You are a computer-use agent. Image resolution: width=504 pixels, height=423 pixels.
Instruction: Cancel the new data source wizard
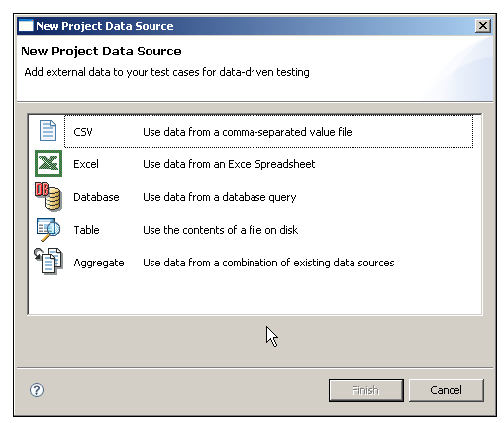click(446, 390)
